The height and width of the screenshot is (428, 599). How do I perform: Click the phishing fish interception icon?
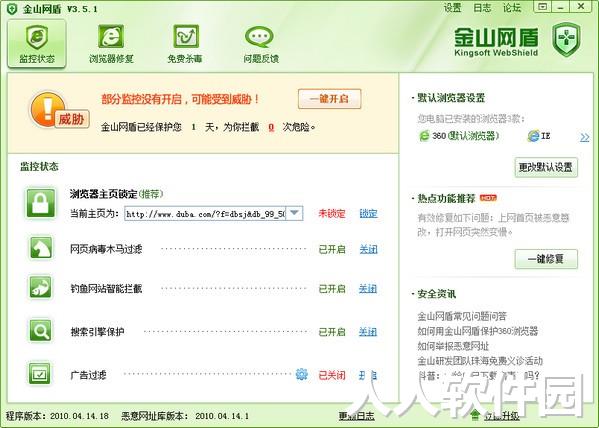[x=40, y=287]
